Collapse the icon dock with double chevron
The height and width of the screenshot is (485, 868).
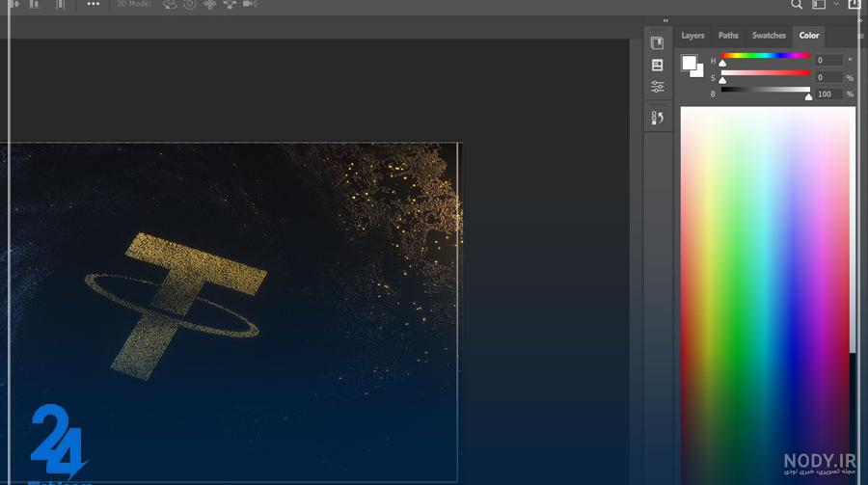point(665,20)
